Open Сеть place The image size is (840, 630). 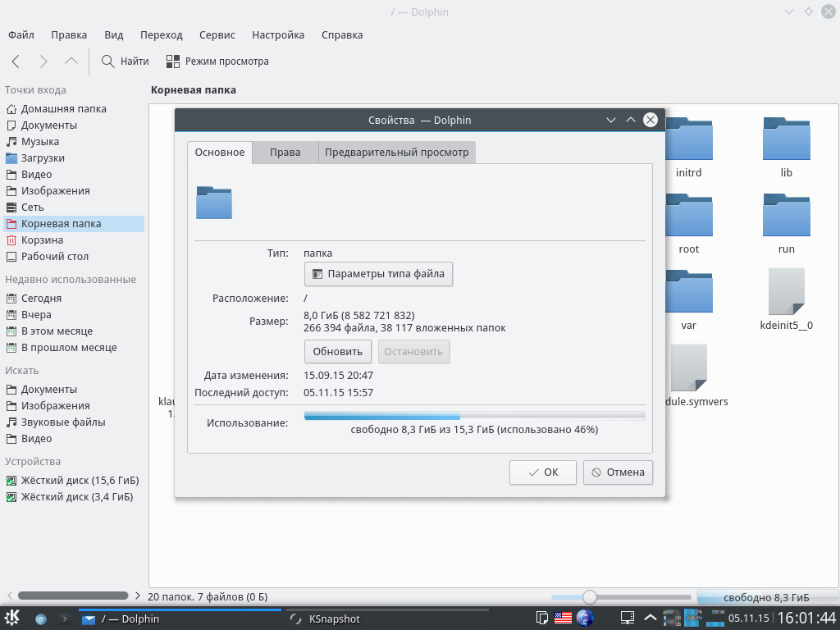(x=72, y=208)
